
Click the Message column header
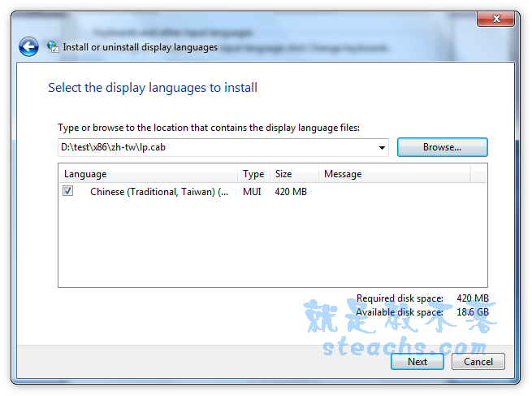395,174
